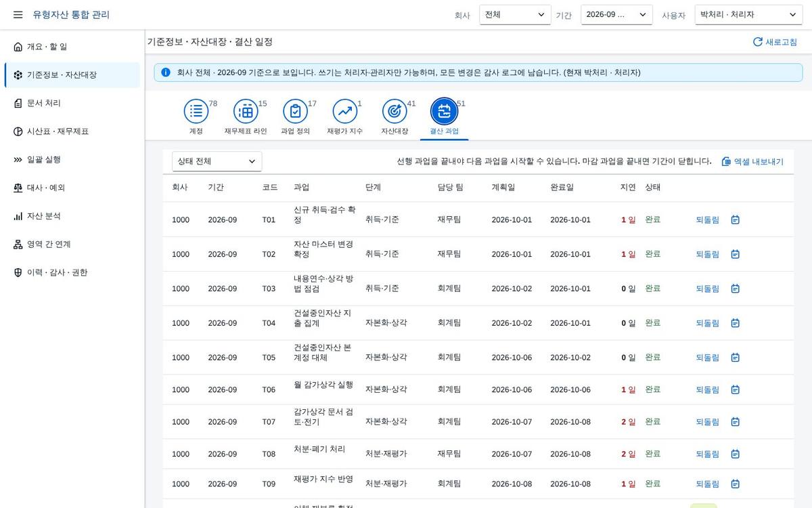Click the calendar icon in row T07
The width and height of the screenshot is (812, 508).
click(736, 422)
